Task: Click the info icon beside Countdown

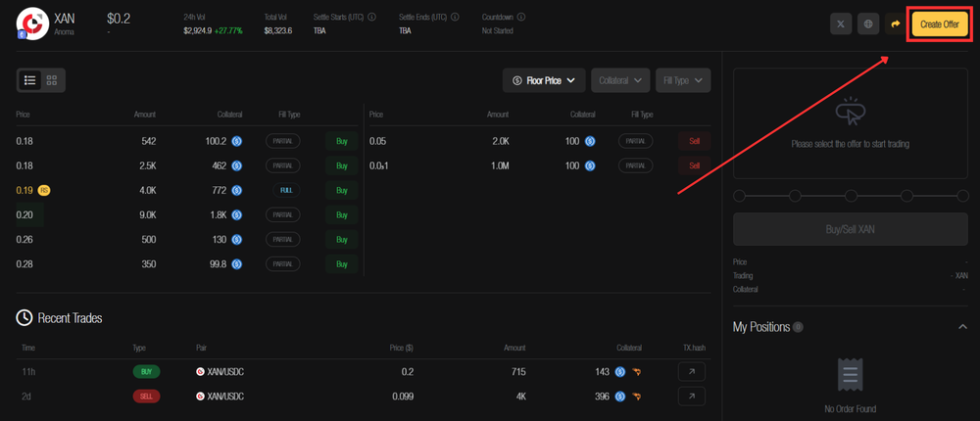Action: point(521,17)
